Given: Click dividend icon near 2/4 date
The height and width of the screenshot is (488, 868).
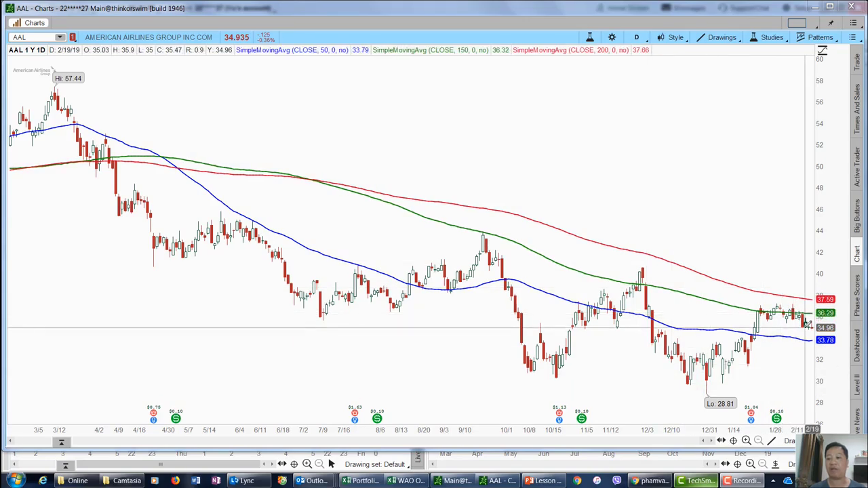Looking at the screenshot, I should (x=776, y=419).
